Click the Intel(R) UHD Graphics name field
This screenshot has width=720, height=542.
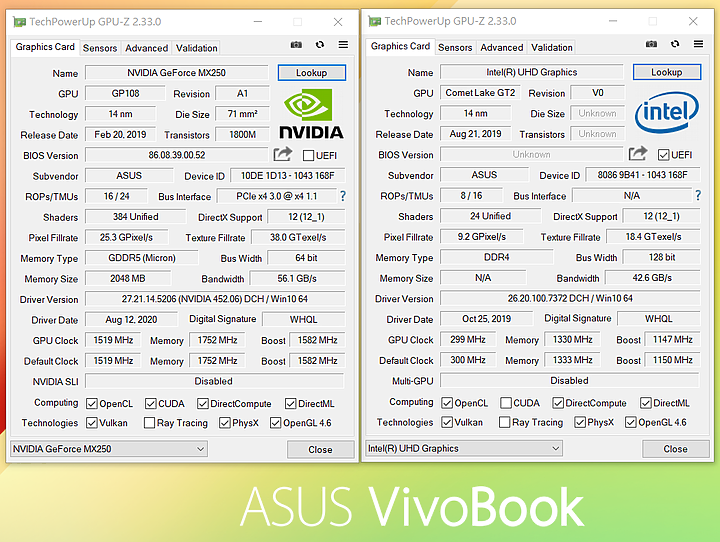coord(532,72)
